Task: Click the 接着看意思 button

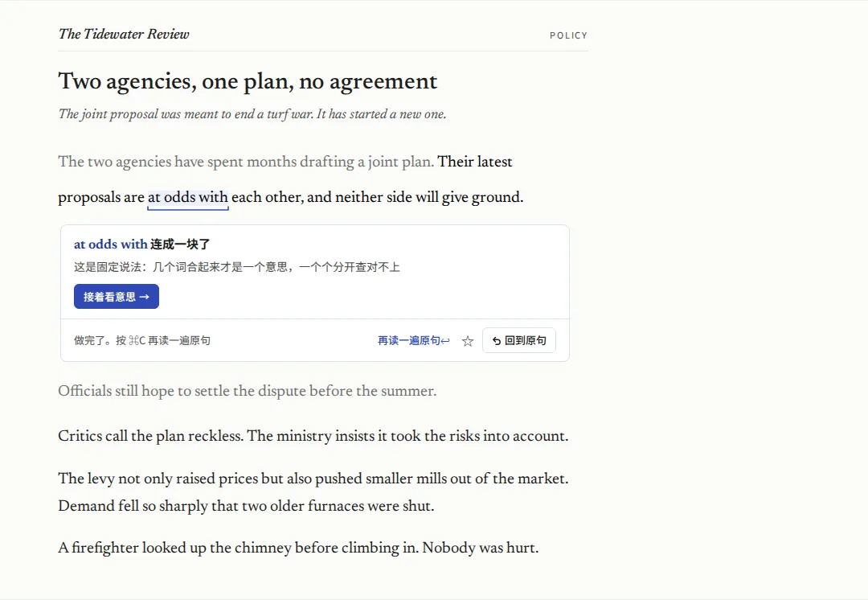Action: pos(117,297)
